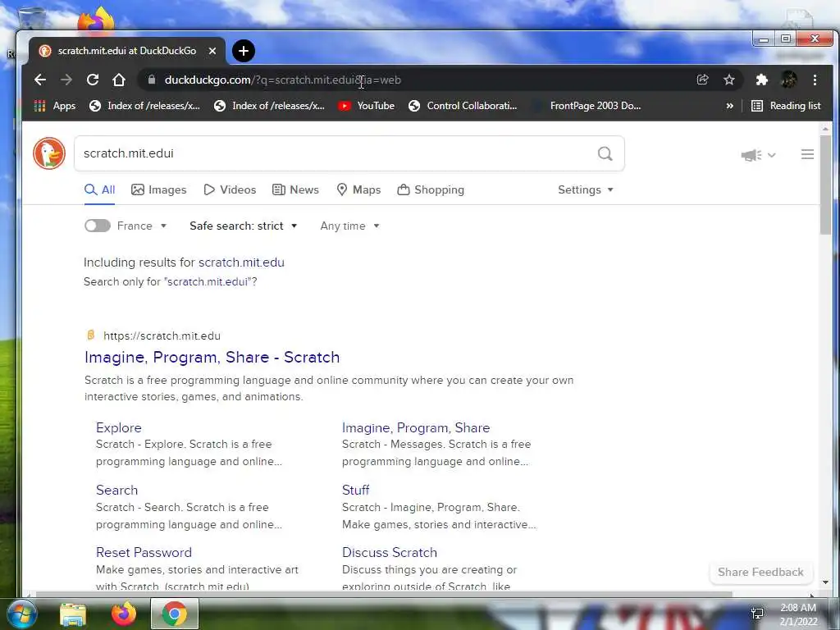The height and width of the screenshot is (630, 840).
Task: Open the first Index of /releases bookmark
Action: (x=144, y=106)
